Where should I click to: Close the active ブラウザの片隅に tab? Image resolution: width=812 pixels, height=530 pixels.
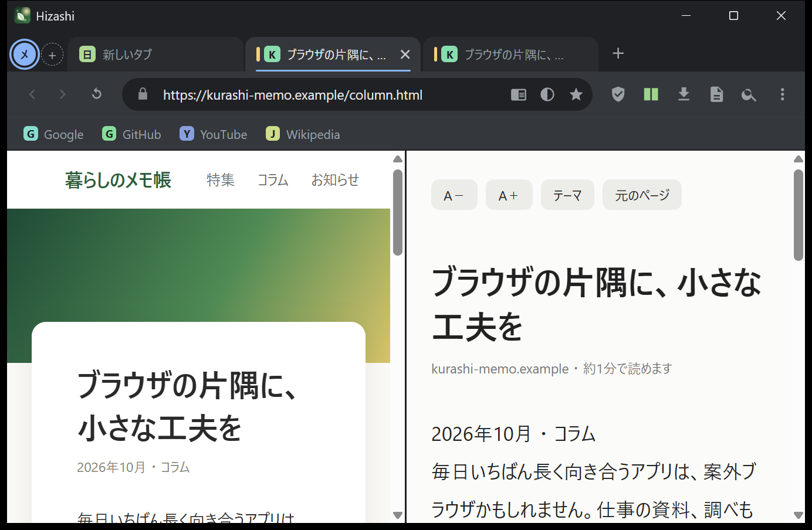[x=405, y=55]
